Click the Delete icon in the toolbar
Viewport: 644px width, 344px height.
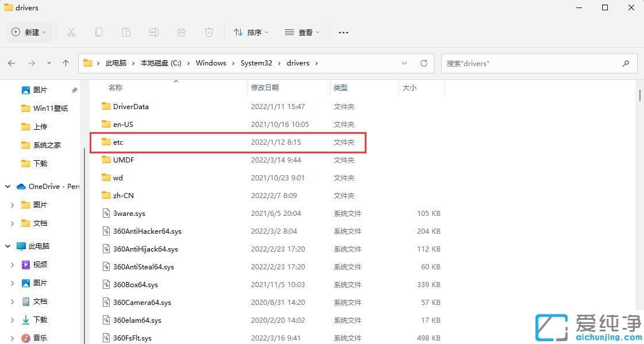[x=209, y=32]
